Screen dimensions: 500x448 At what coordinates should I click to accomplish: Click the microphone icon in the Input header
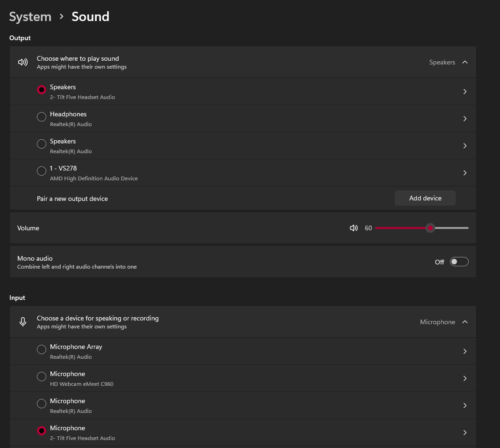point(23,322)
